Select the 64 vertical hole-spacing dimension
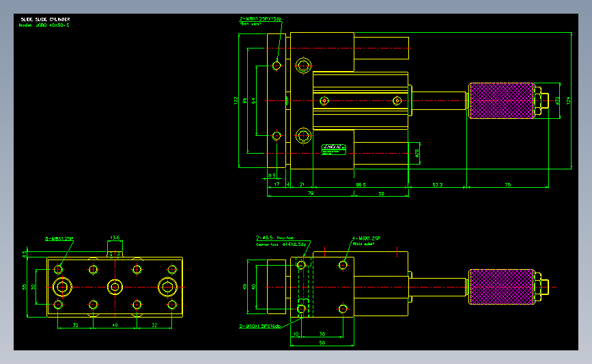 (253, 101)
